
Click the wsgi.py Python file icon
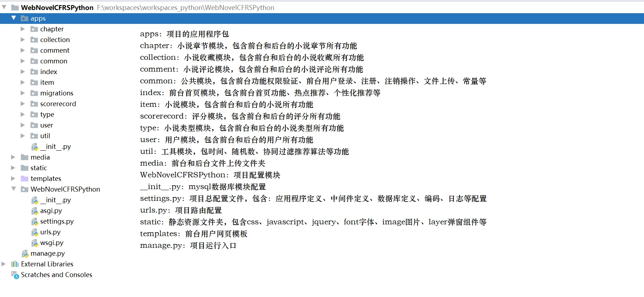pyautogui.click(x=35, y=243)
